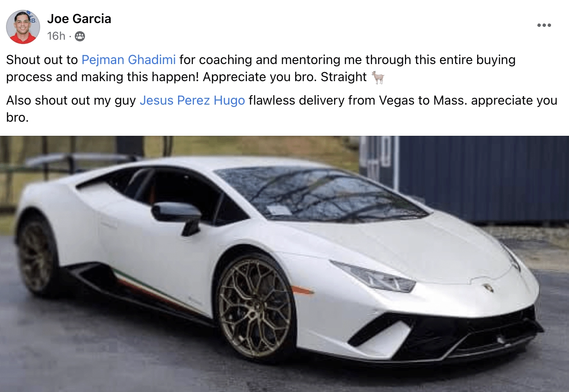Open the white Lamborghini photo
This screenshot has width=569, height=392.
pyautogui.click(x=284, y=264)
